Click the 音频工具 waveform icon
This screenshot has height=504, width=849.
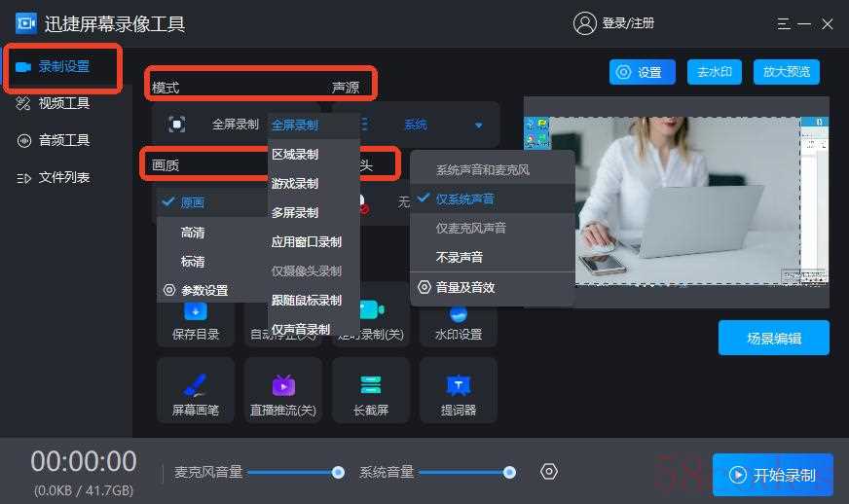23,141
